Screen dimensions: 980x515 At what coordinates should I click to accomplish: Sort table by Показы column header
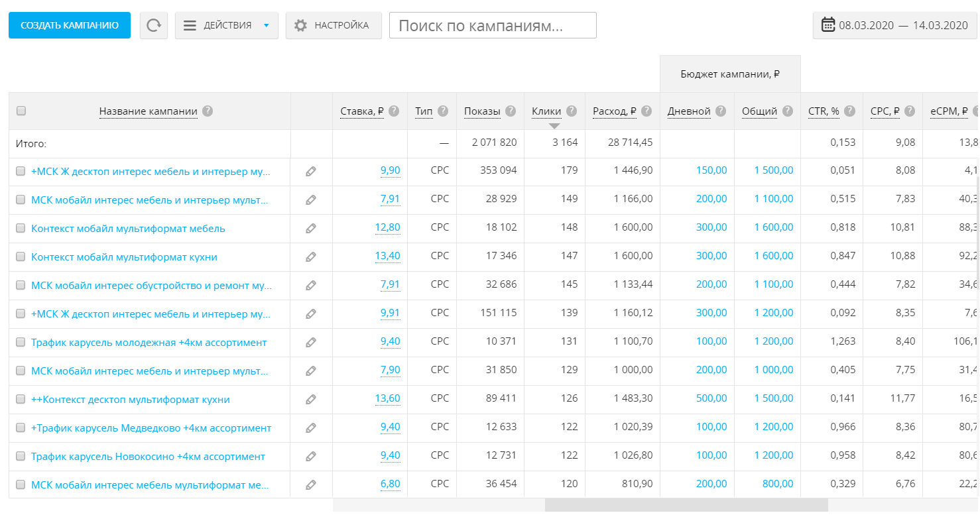(482, 111)
